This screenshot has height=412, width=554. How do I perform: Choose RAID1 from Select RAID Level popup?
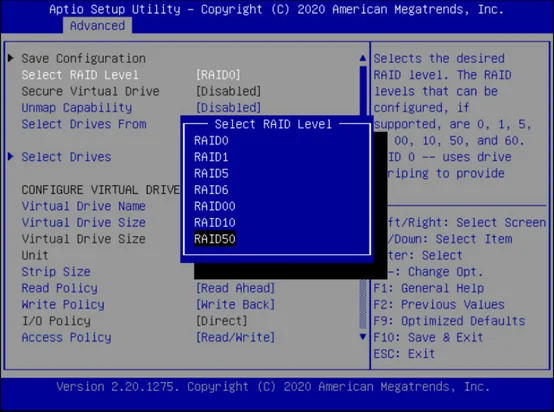point(211,157)
